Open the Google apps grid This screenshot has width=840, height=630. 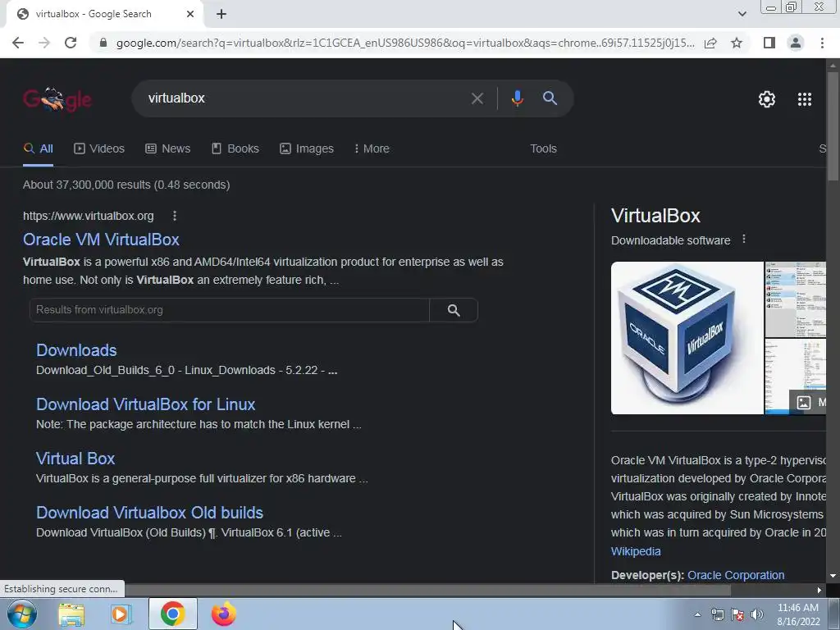click(x=804, y=99)
